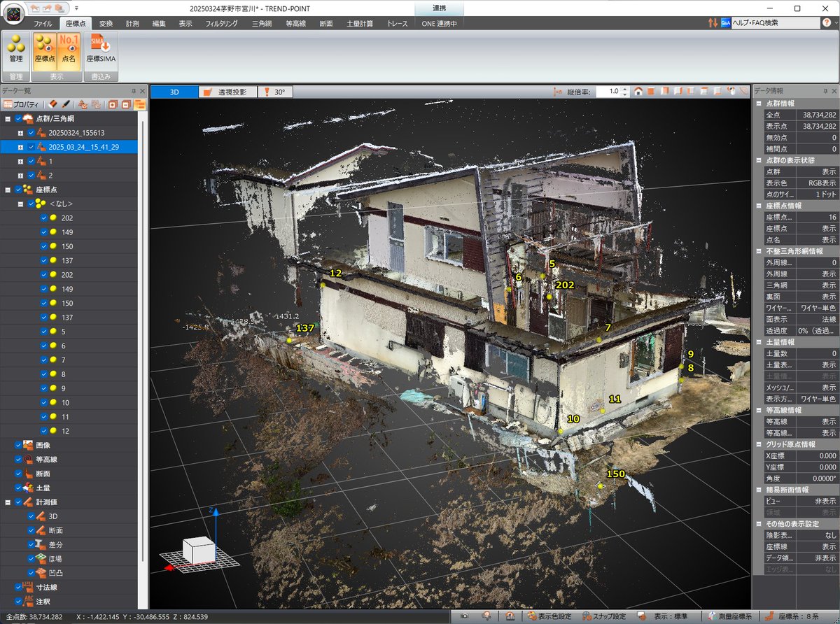
Task: Open the 土量計算 ribbon tab
Action: point(360,23)
